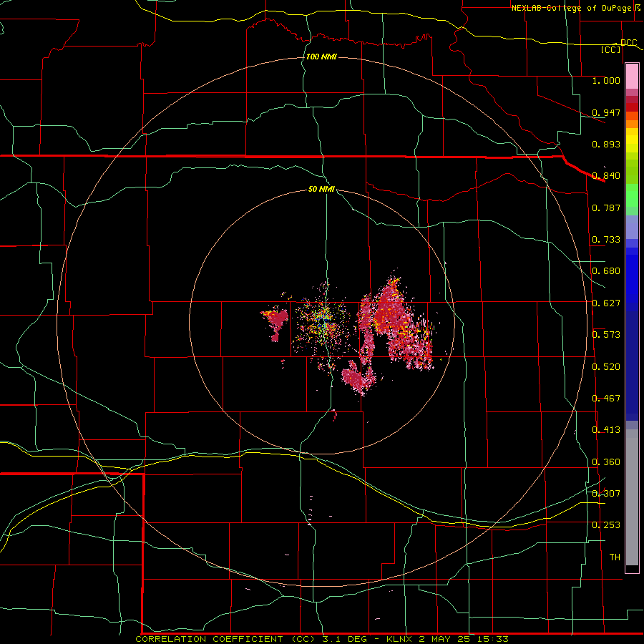Pick the bright green segment of color bar
The height and width of the screenshot is (644, 644).
click(x=632, y=195)
